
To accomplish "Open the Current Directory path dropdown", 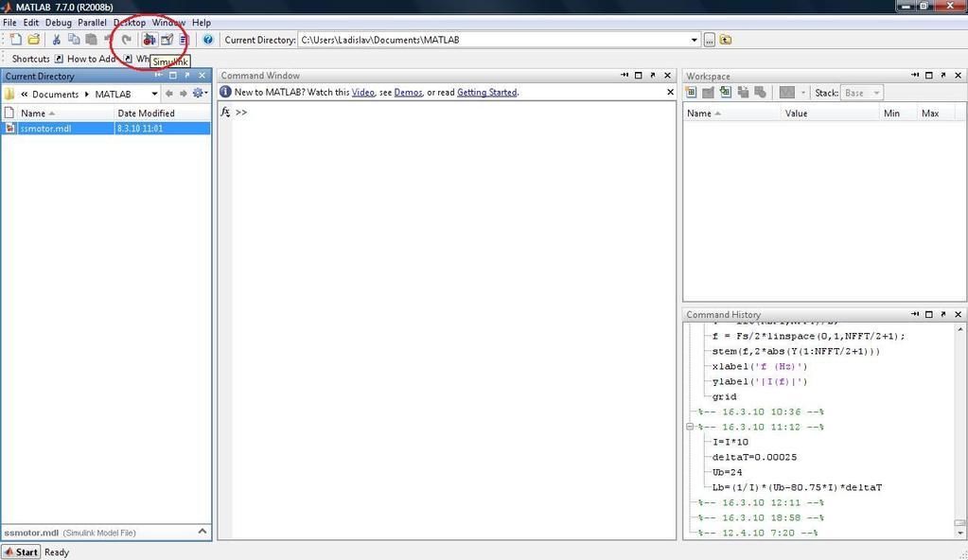I will tap(694, 40).
